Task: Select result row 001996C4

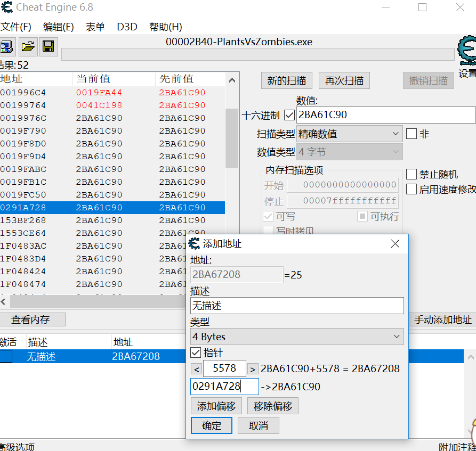Action: click(x=112, y=92)
